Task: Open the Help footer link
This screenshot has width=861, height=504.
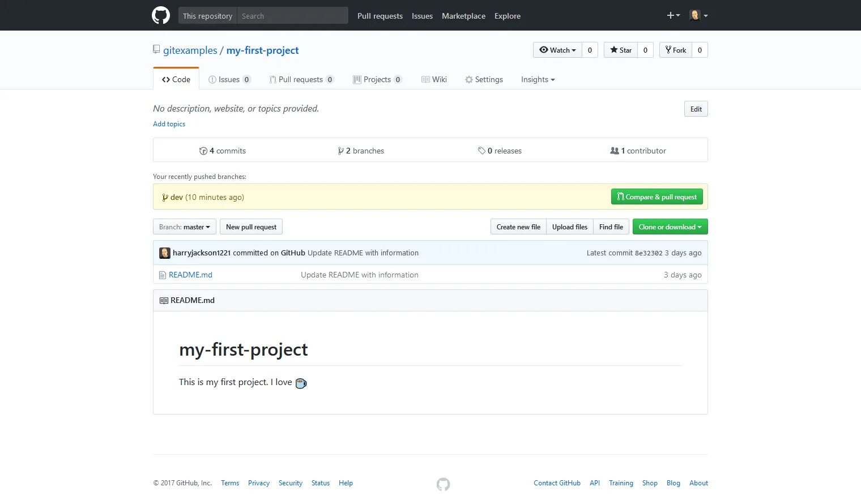Action: [346, 483]
